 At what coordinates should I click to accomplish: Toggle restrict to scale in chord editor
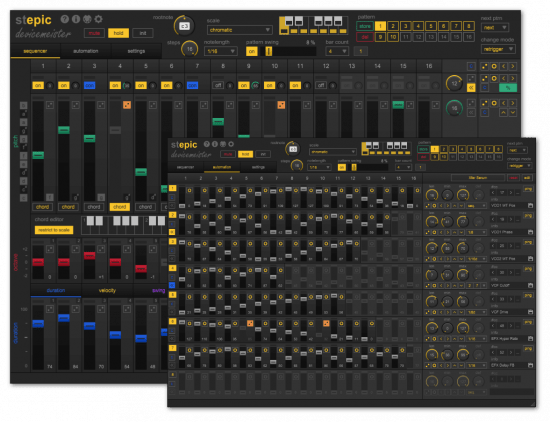tap(54, 230)
